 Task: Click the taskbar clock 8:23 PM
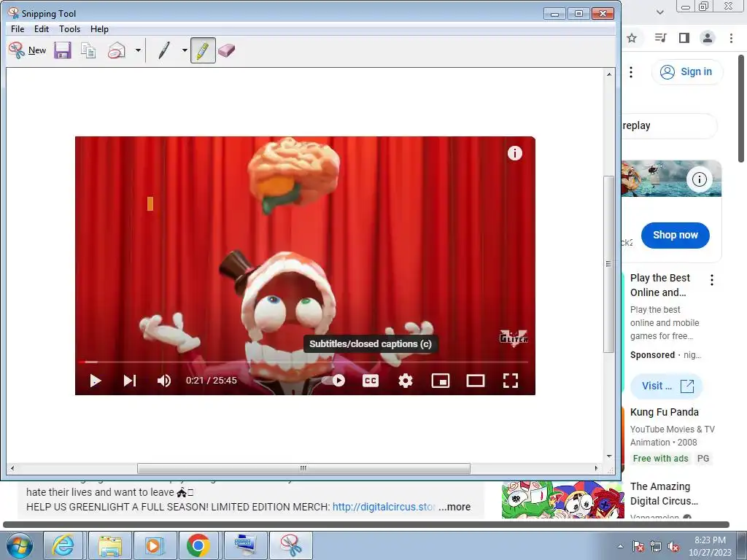click(x=710, y=546)
